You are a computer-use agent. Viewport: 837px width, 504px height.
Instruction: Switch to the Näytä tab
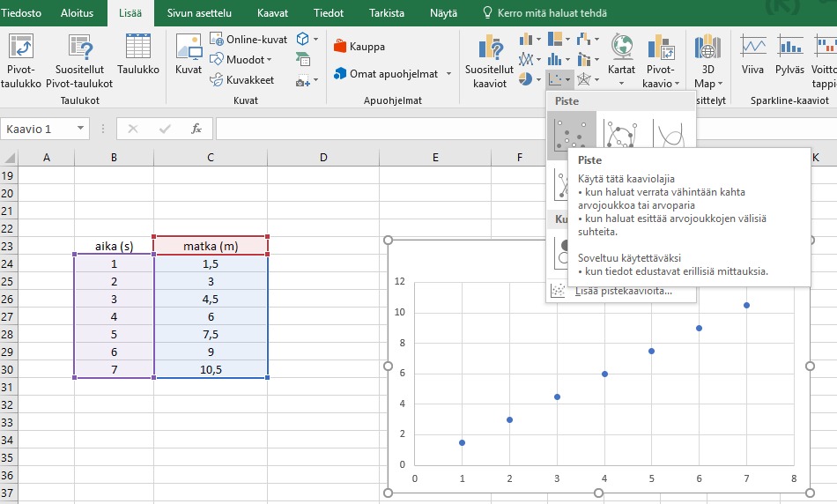(x=443, y=13)
